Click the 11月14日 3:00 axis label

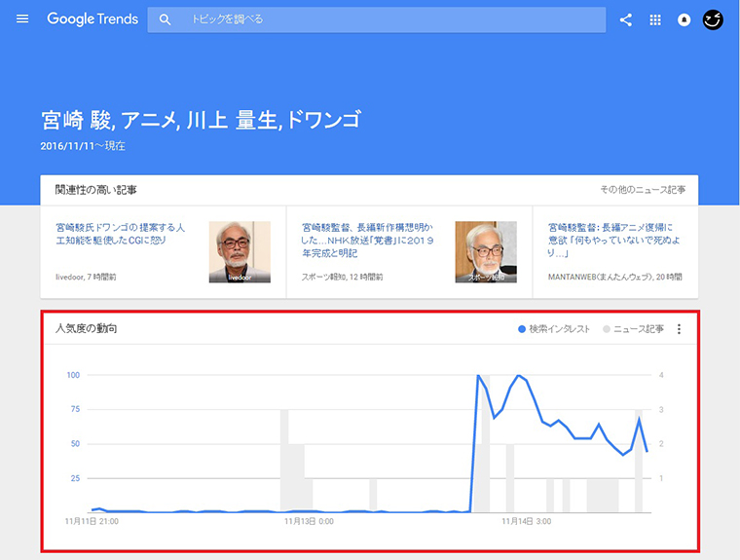pyautogui.click(x=526, y=521)
